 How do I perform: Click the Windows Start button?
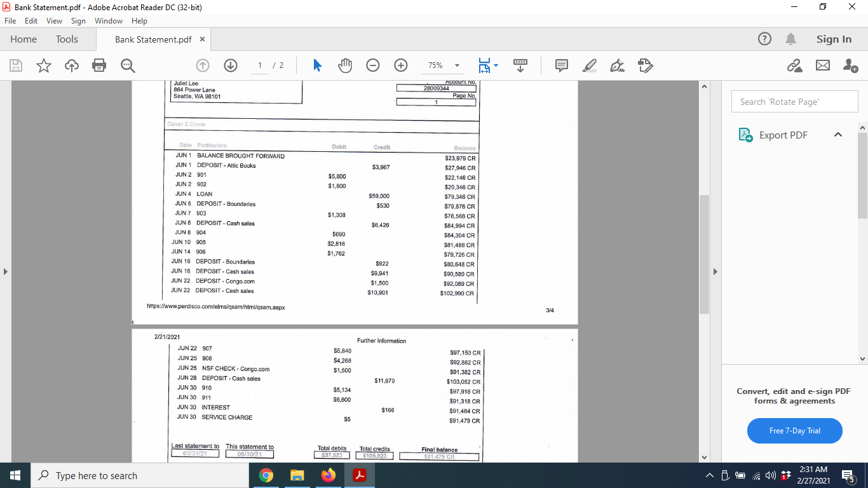(x=15, y=475)
